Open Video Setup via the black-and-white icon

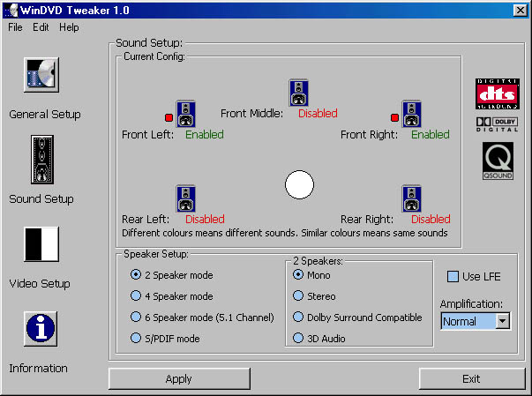pyautogui.click(x=41, y=244)
